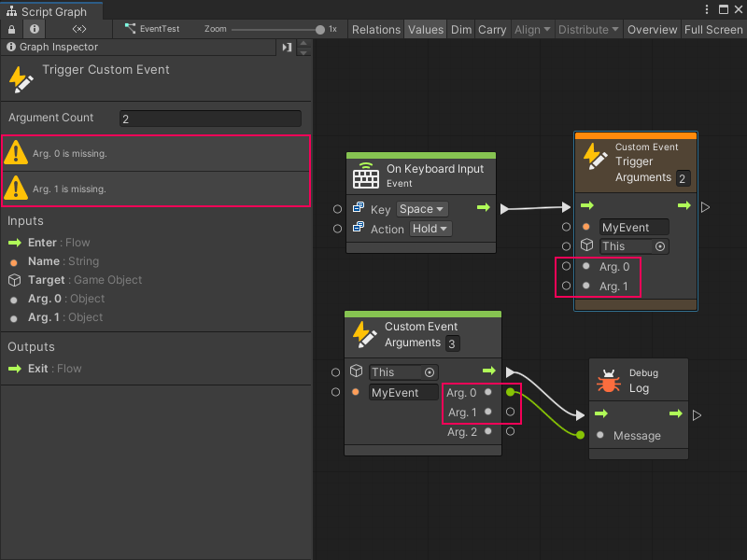Switch to the Script Graph tab
Screen dimensions: 747x560
[44, 9]
